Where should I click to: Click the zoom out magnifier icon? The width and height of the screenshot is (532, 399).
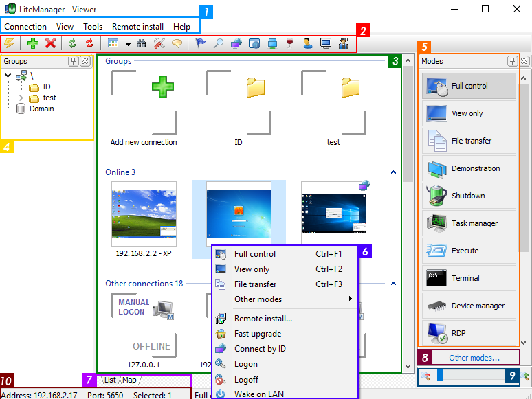(x=425, y=376)
